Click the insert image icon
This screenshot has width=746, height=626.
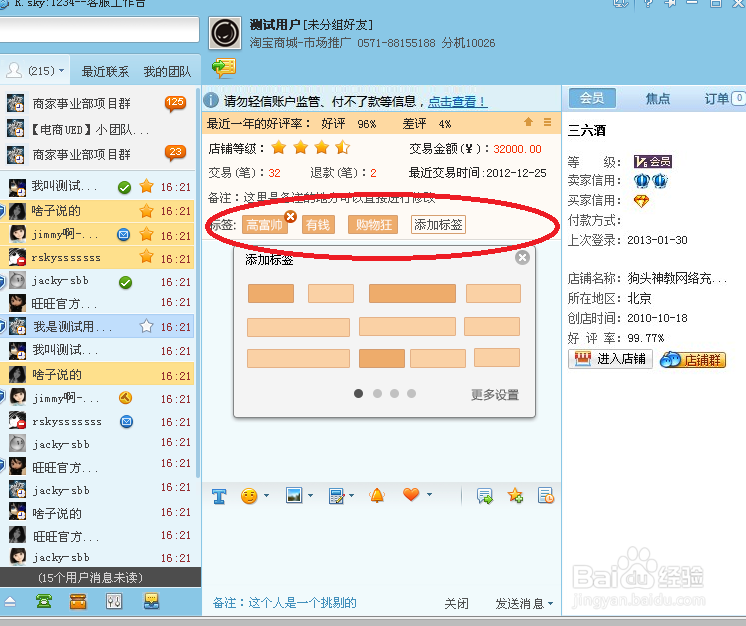[x=294, y=495]
